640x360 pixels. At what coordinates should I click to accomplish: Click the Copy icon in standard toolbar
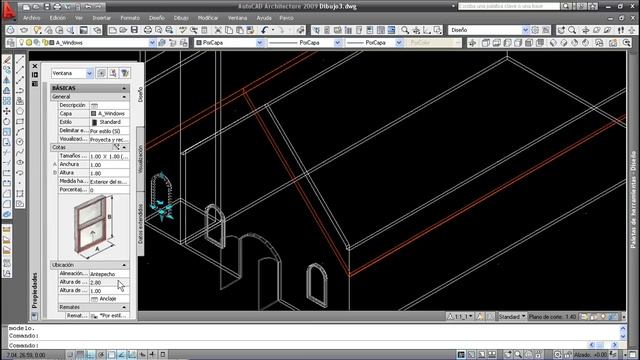(x=229, y=30)
